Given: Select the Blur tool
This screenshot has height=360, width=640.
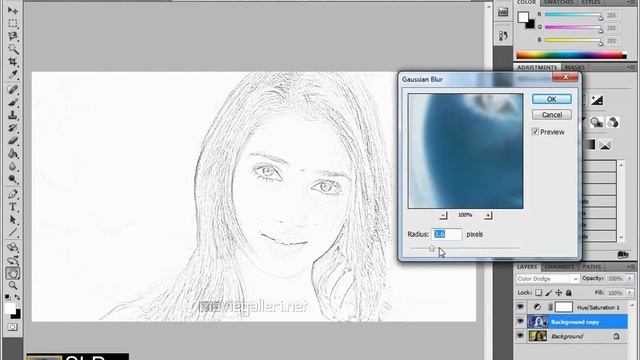Looking at the screenshot, I should coord(13,167).
